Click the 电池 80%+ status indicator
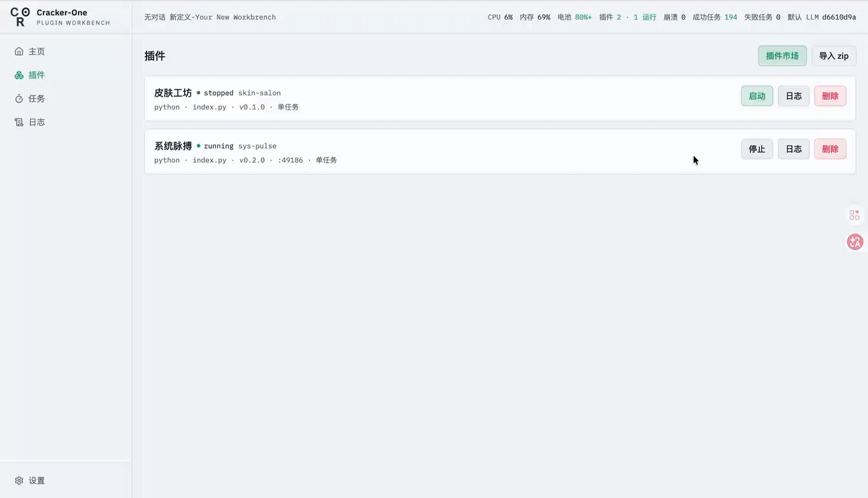This screenshot has height=498, width=868. (x=575, y=17)
